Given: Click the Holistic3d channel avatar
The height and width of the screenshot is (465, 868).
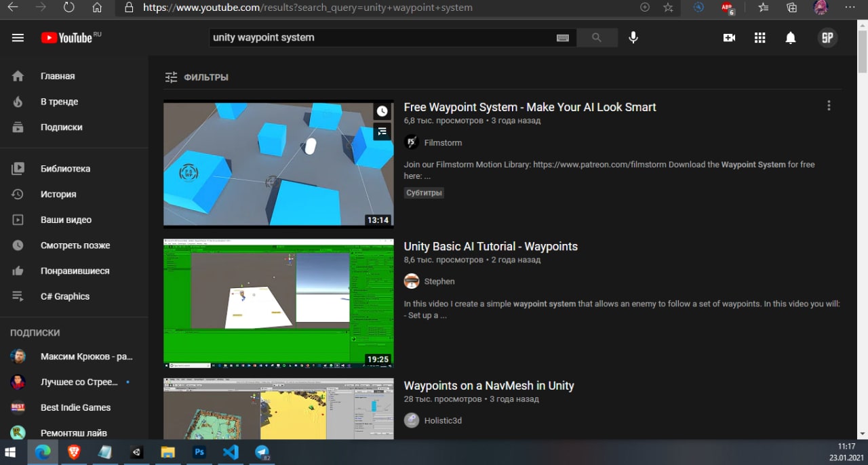Looking at the screenshot, I should pyautogui.click(x=411, y=420).
